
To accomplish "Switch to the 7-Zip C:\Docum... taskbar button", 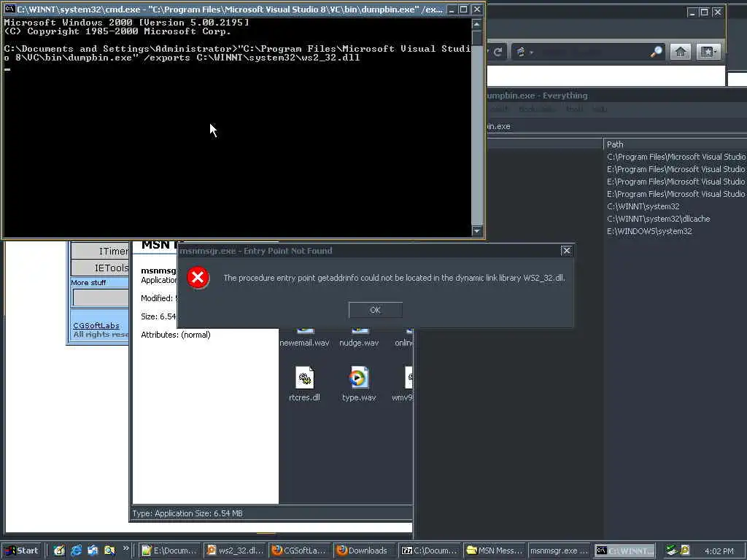I will pyautogui.click(x=429, y=551).
